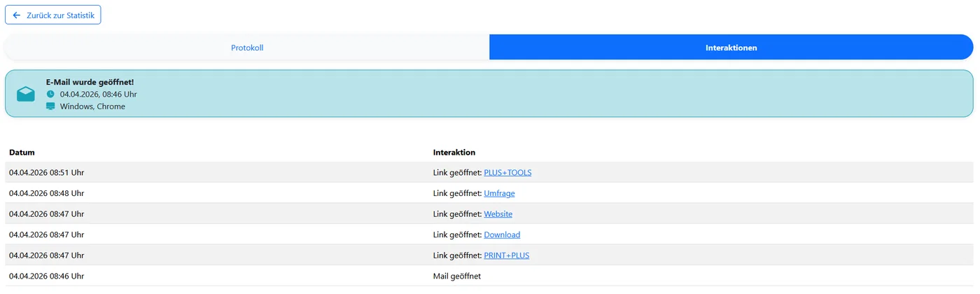Click date cell in the Download row
Viewport: 980px width, 294px height.
(x=46, y=234)
